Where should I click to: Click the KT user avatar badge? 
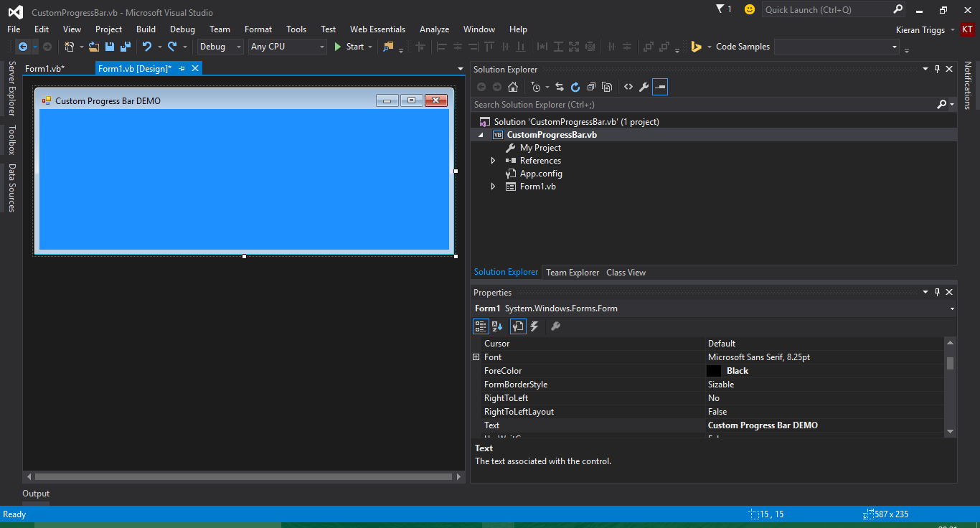click(x=968, y=29)
